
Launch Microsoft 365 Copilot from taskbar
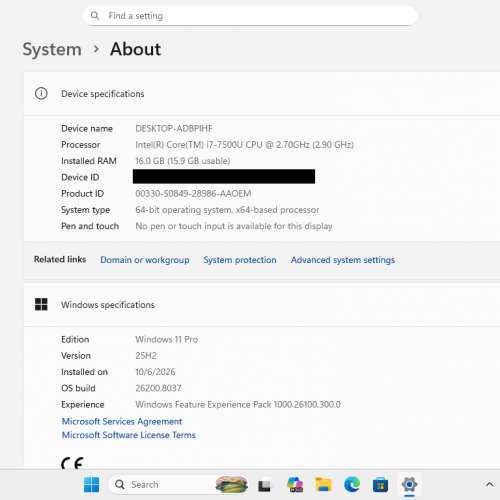point(295,485)
